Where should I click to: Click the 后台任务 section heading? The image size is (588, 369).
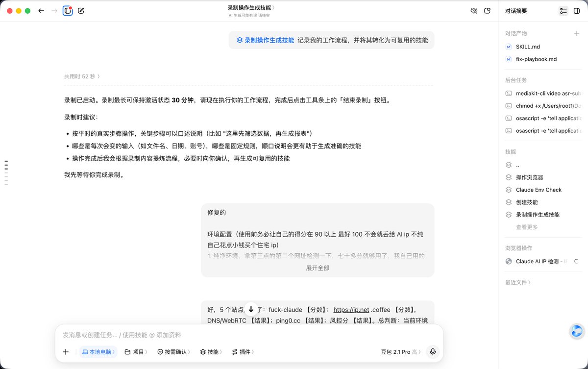[x=516, y=80]
